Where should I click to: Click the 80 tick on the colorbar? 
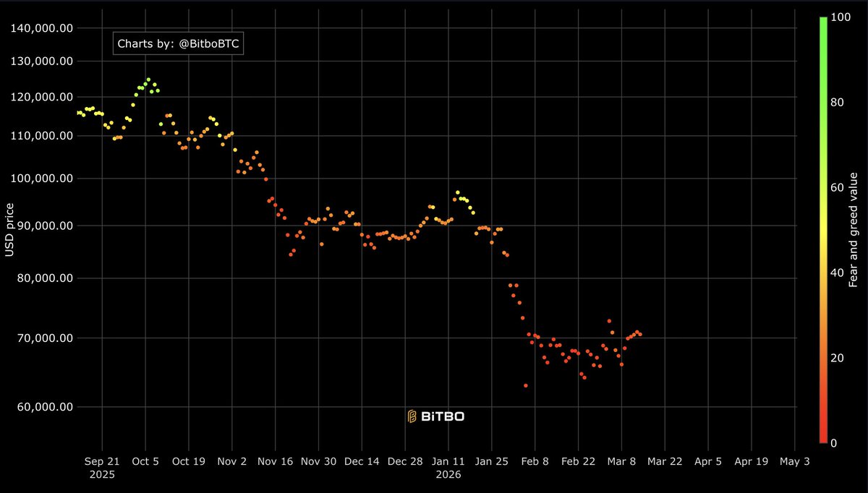[838, 103]
